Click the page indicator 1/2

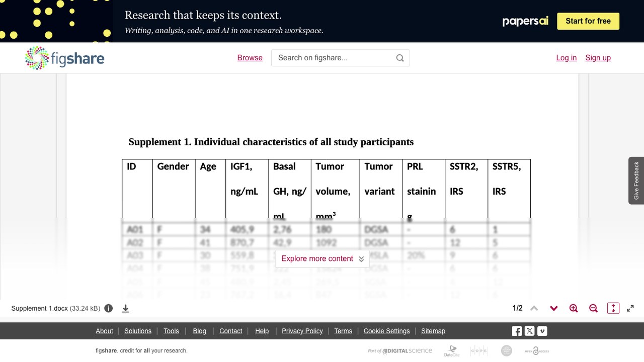coord(517,308)
